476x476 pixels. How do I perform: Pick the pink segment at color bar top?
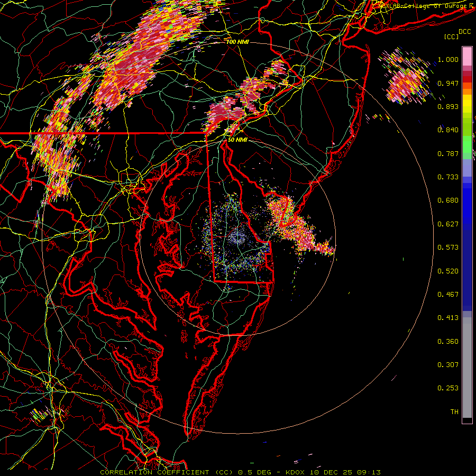(467, 56)
